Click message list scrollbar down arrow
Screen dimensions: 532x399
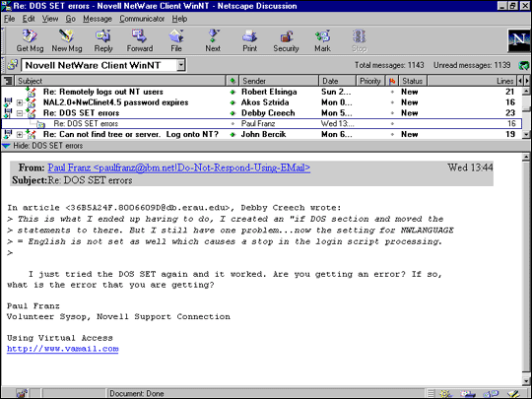[526, 135]
